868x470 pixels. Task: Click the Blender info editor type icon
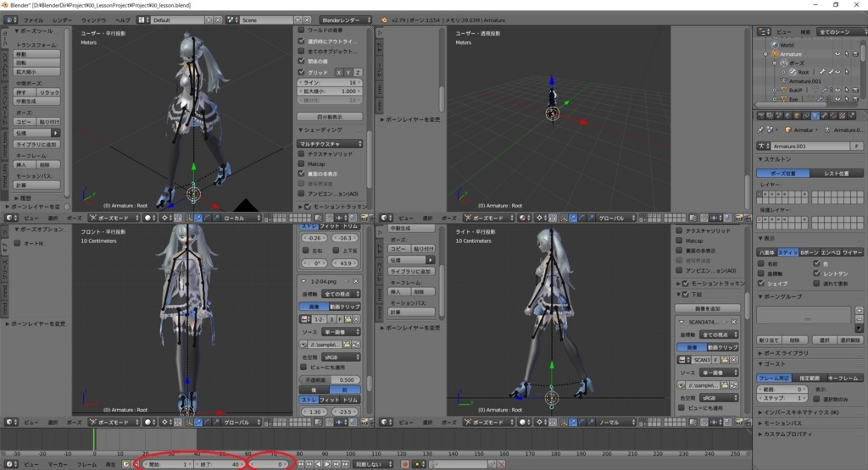click(8, 19)
